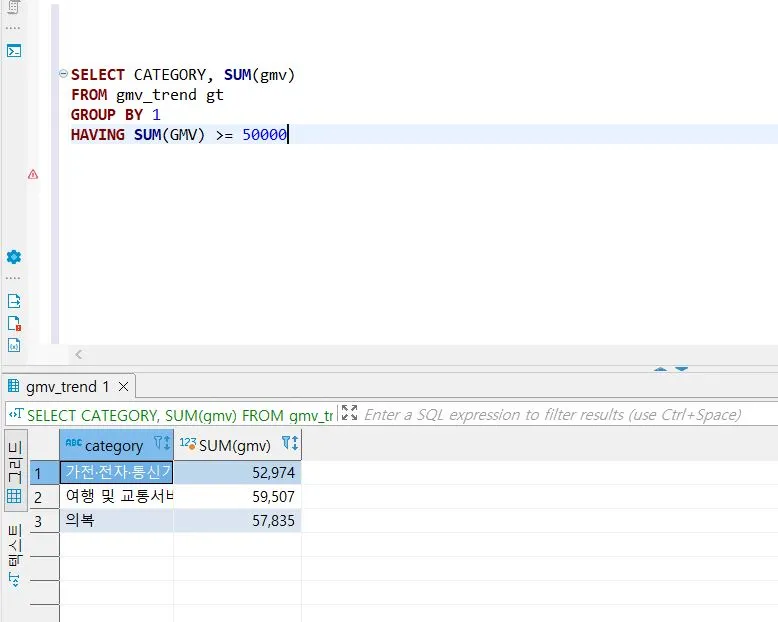Viewport: 778px width, 622px height.
Task: Click the variables file icon in sidebar
Action: [x=14, y=345]
